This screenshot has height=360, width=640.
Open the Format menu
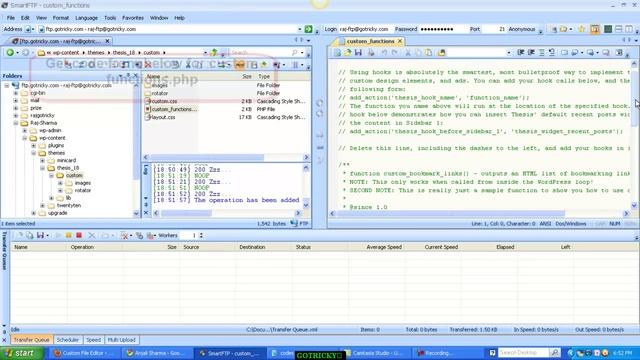[60, 18]
